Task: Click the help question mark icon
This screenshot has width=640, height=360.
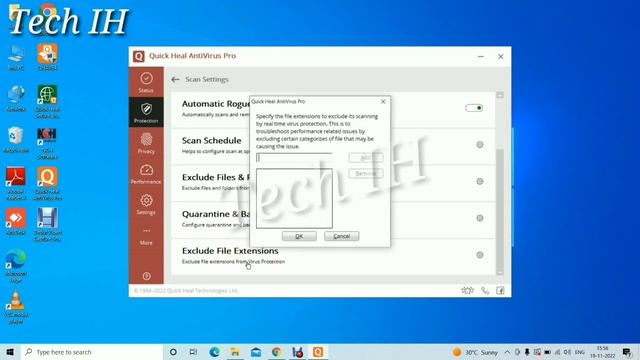Action: coord(147,276)
